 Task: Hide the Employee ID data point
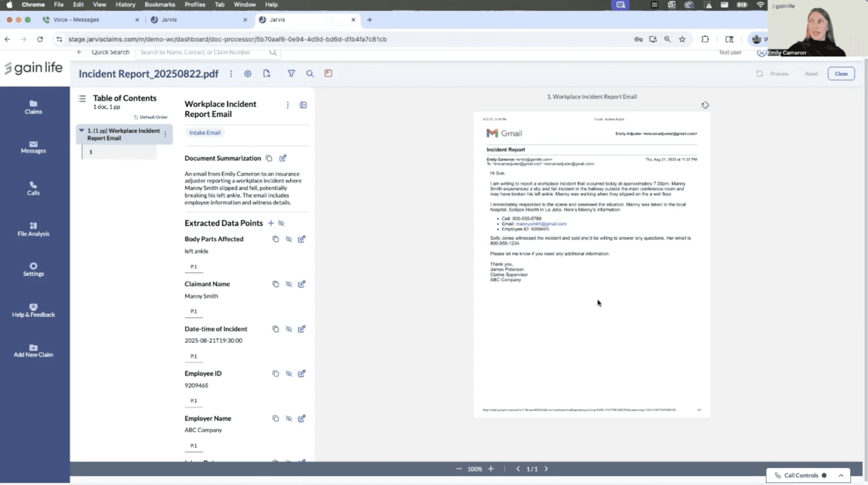pyautogui.click(x=289, y=373)
